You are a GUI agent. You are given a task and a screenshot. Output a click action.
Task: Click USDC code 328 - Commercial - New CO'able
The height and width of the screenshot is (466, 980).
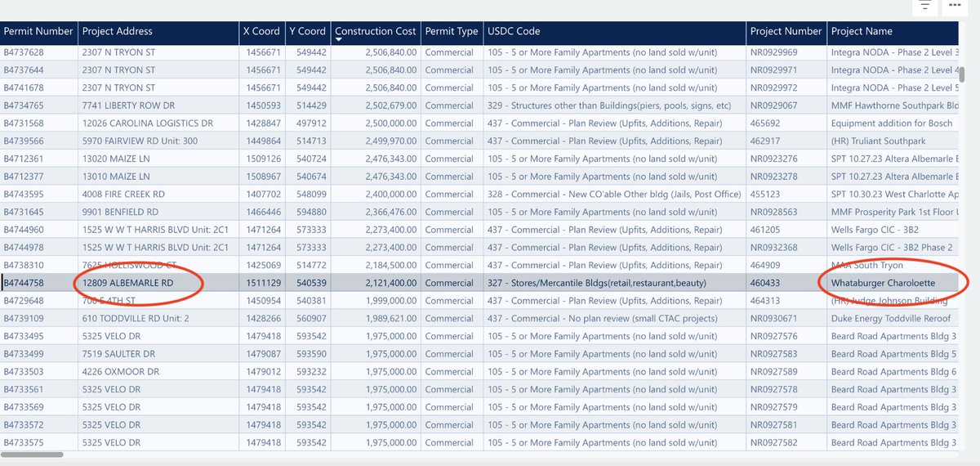click(614, 194)
